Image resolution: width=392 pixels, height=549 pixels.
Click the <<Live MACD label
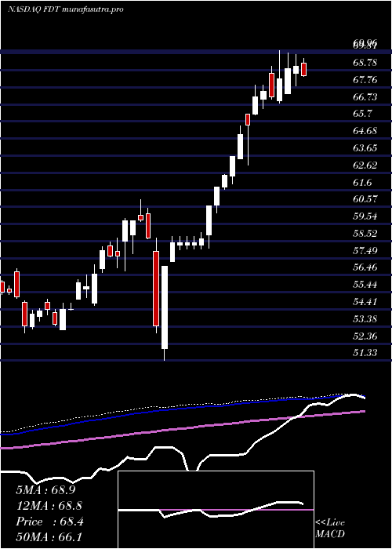330,529
